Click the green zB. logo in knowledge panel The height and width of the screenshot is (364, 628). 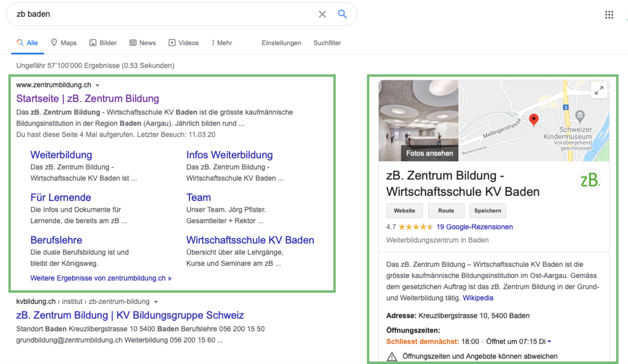click(x=590, y=180)
